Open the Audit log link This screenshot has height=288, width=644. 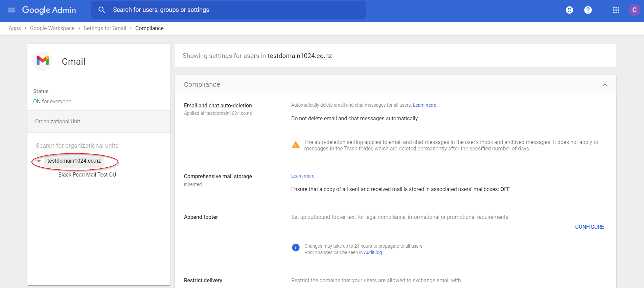coord(373,253)
